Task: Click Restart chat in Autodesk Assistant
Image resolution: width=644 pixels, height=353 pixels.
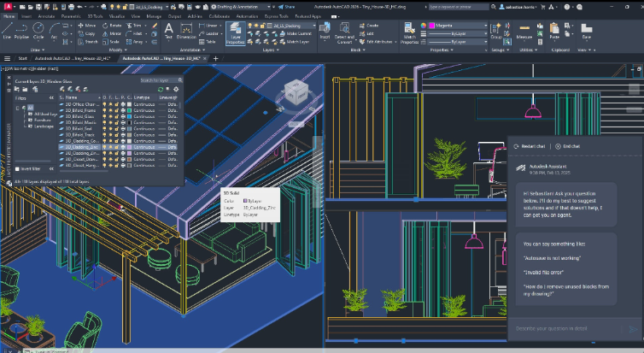Action: click(530, 146)
